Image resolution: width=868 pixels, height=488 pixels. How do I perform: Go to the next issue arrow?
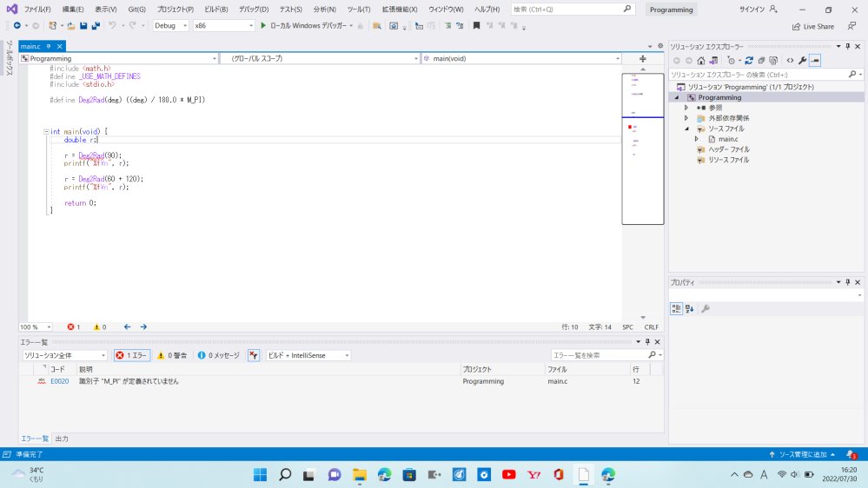click(x=143, y=327)
